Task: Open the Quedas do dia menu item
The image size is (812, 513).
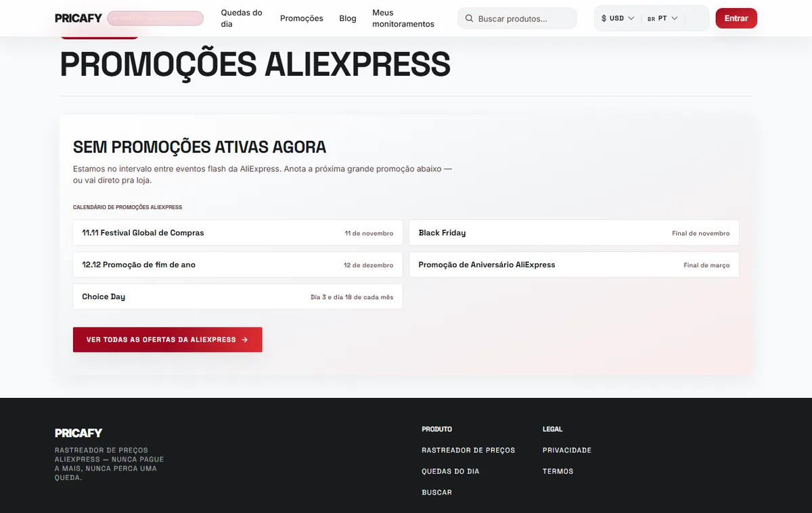Action: point(242,18)
